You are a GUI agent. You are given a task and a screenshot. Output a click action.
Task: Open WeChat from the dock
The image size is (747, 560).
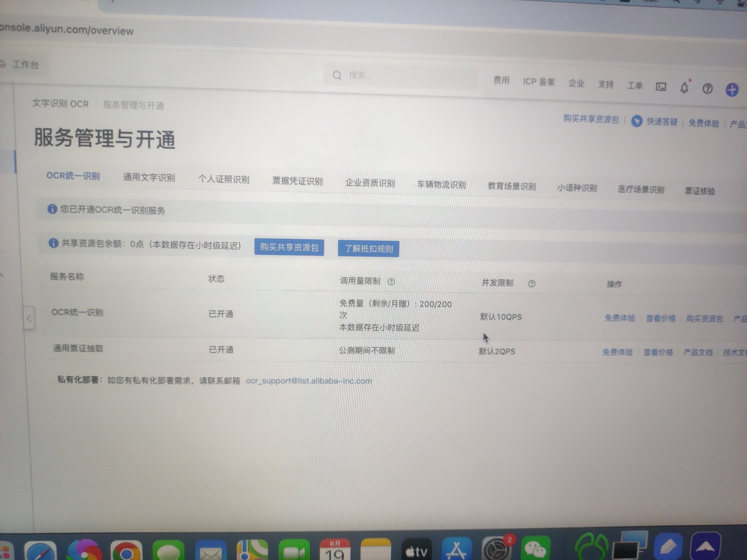pos(536,548)
